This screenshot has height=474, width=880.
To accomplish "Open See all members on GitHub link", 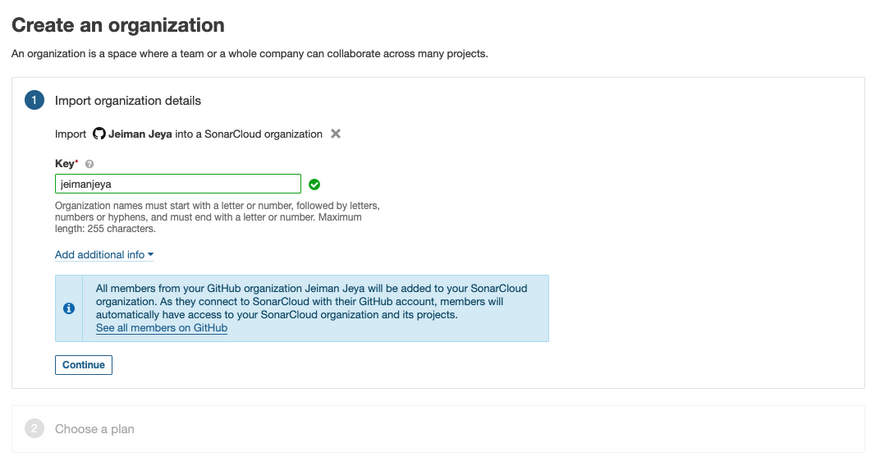I will pos(161,328).
